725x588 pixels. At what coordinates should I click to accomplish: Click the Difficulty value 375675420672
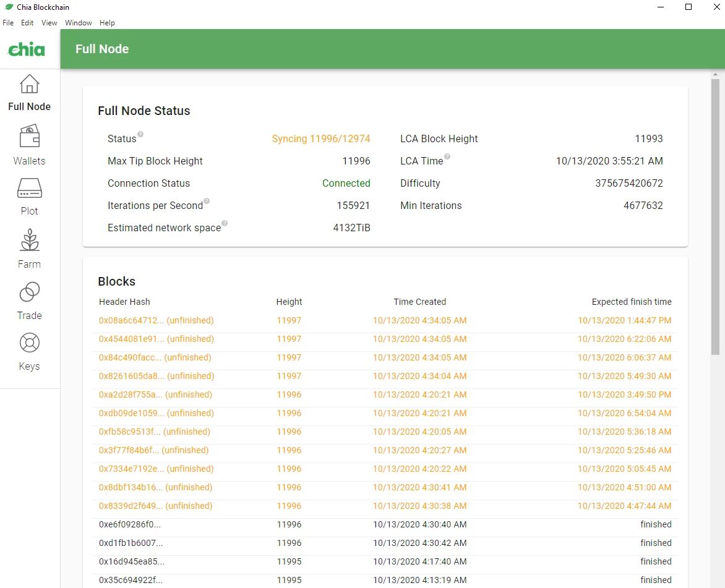coord(629,183)
